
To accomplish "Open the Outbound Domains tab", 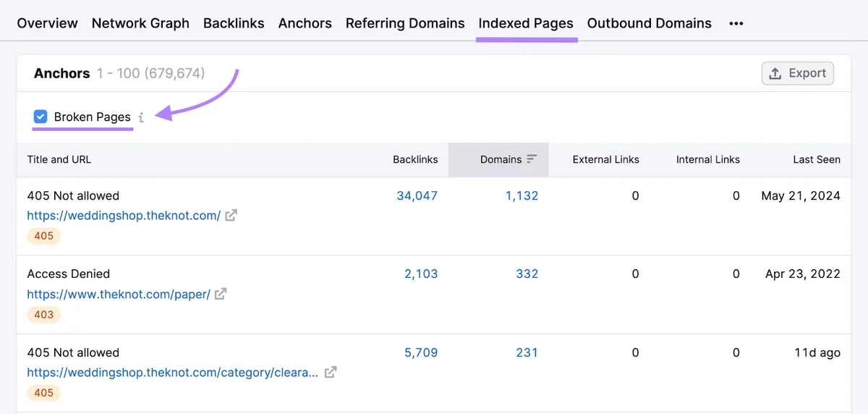I will 650,23.
